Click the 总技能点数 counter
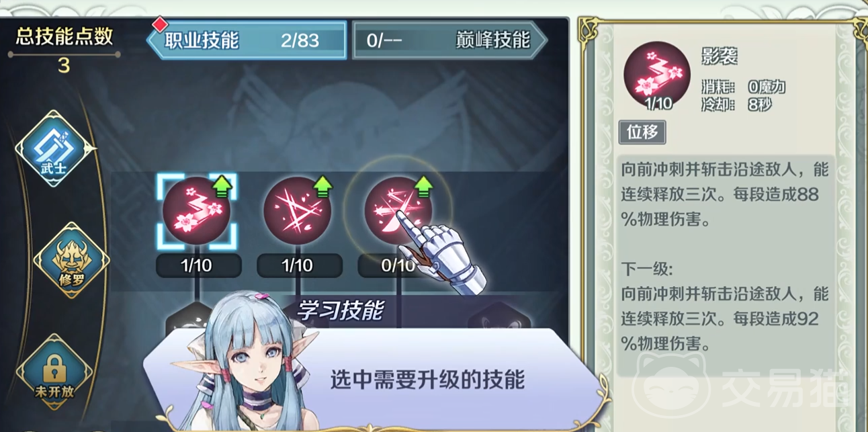The height and width of the screenshot is (432, 868). pos(64,50)
